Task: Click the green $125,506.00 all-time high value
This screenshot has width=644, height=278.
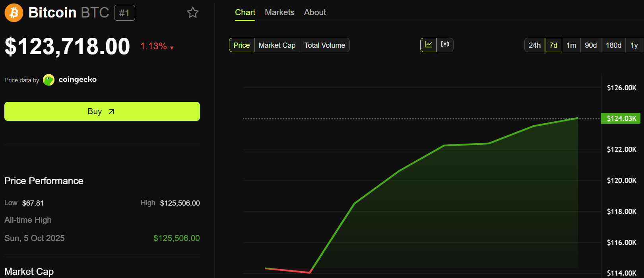Action: 177,238
